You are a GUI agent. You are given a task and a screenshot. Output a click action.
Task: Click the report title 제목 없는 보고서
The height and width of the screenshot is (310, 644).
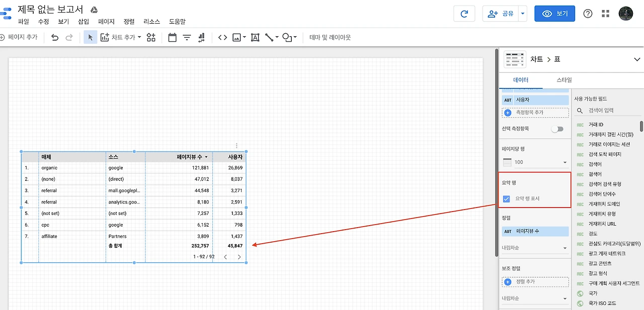(50, 9)
